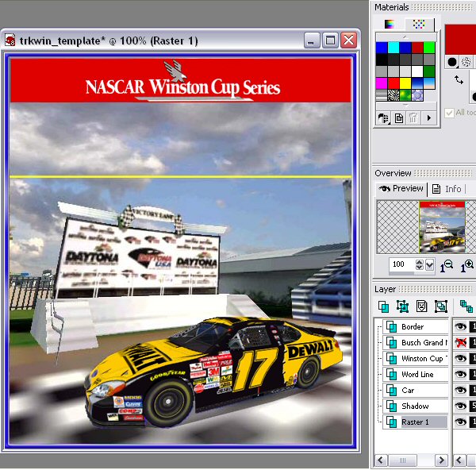Viewport: 476px width, 470px height.
Task: Open the swatches more-options arrow
Action: click(428, 118)
